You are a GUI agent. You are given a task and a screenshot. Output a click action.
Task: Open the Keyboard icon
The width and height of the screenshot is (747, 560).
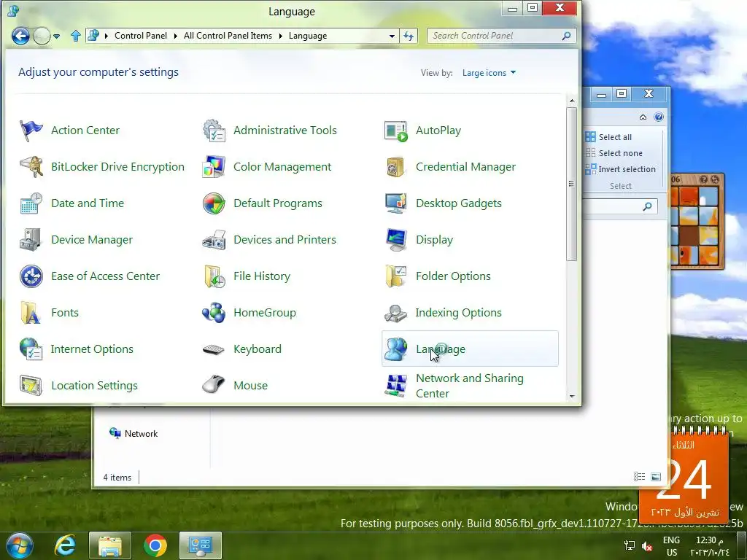coord(214,349)
